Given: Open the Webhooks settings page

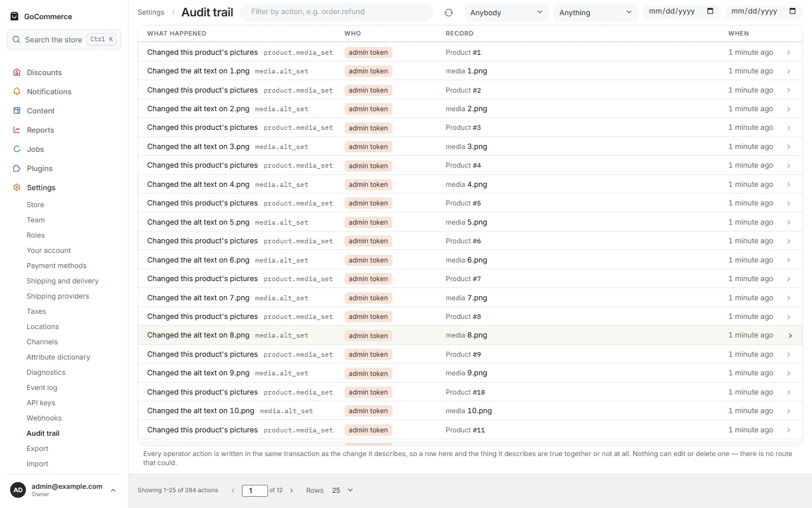Looking at the screenshot, I should [44, 418].
